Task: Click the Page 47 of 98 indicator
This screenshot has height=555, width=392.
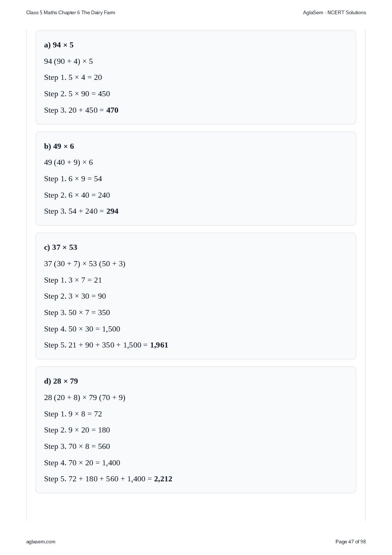Action: coord(350,542)
